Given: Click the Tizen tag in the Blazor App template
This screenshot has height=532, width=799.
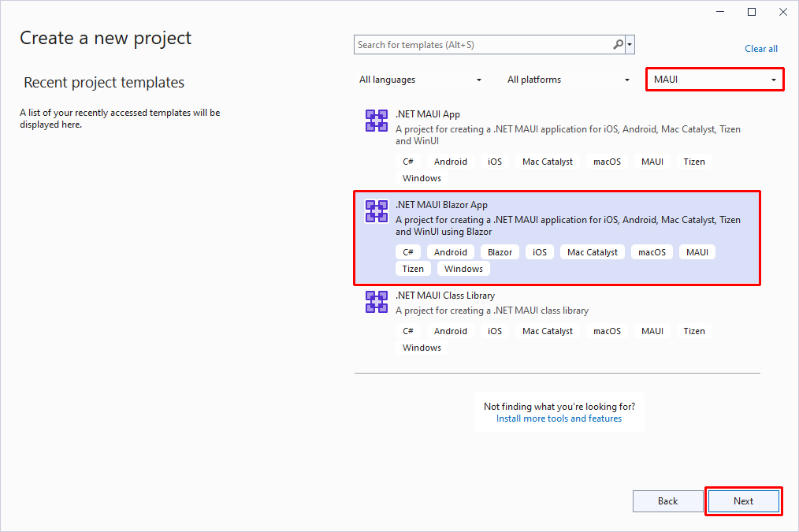Looking at the screenshot, I should click(x=413, y=269).
